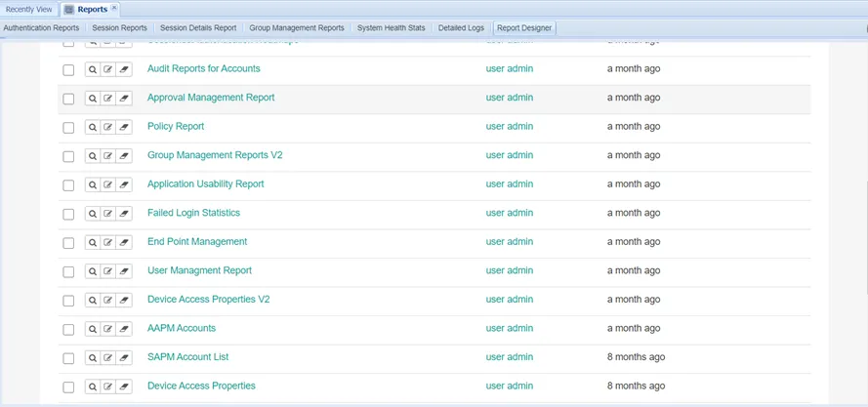
Task: View Failed Login Statistics via magnifier icon
Action: 93,214
